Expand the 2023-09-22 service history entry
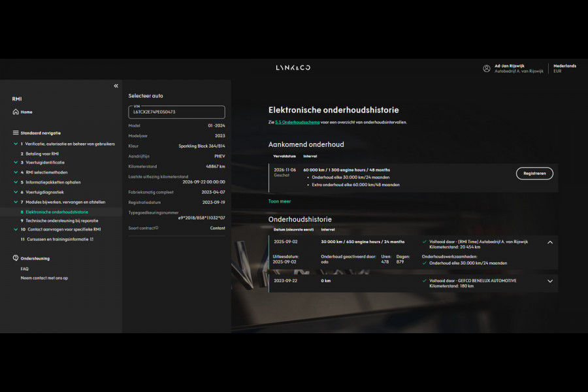This screenshot has height=392, width=588. click(x=550, y=281)
